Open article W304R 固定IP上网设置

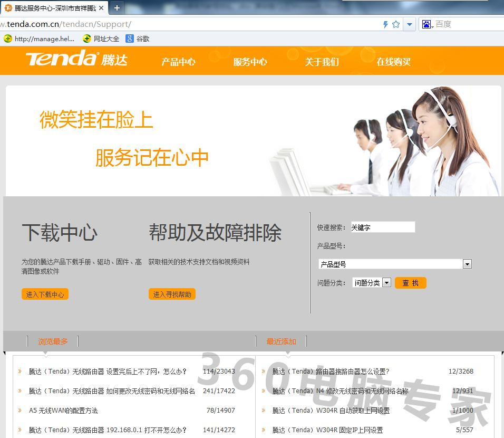327,430
